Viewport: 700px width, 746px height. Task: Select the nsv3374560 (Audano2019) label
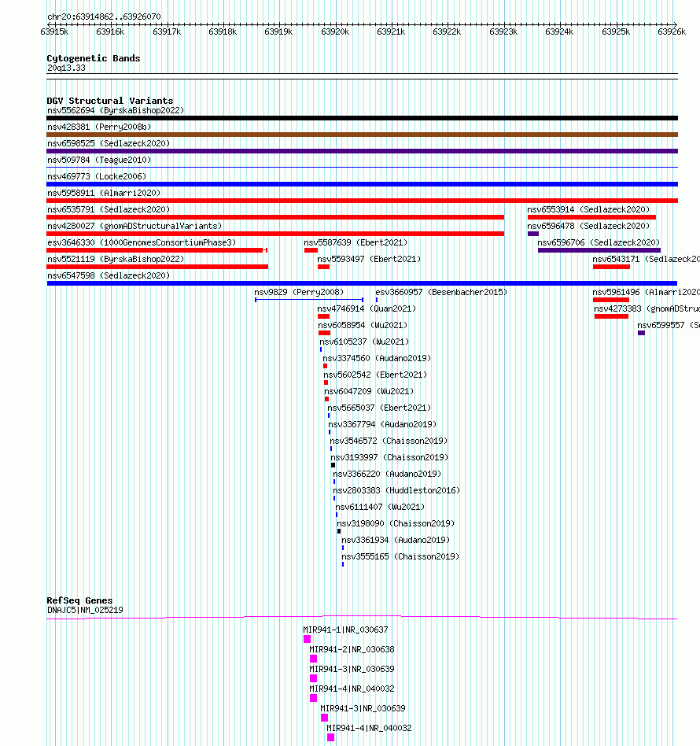pyautogui.click(x=377, y=358)
